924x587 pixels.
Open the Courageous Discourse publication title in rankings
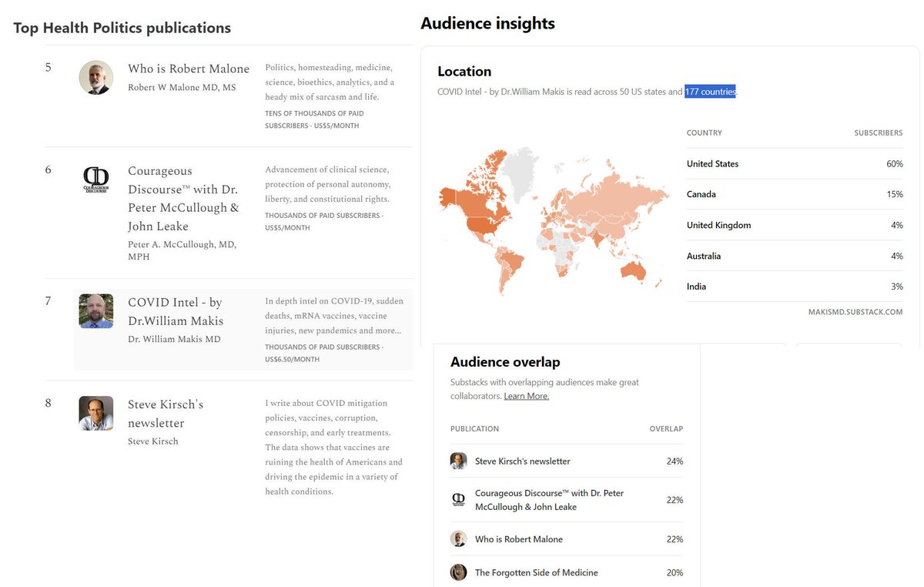(x=183, y=198)
